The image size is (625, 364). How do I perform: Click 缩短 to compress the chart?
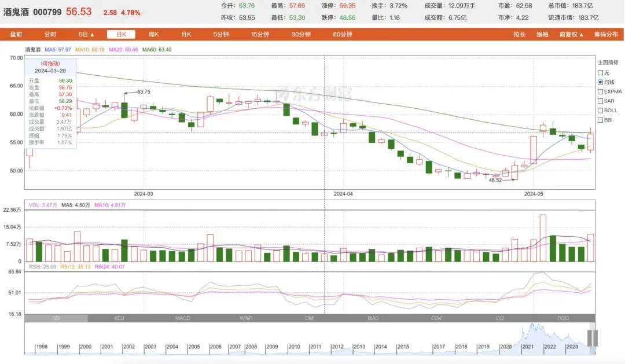(x=542, y=35)
